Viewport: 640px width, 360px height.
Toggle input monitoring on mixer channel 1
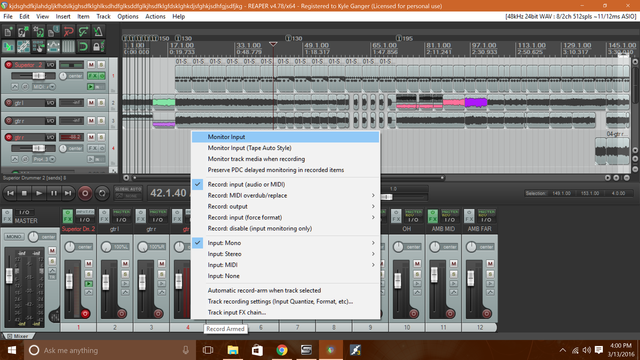pyautogui.click(x=89, y=283)
